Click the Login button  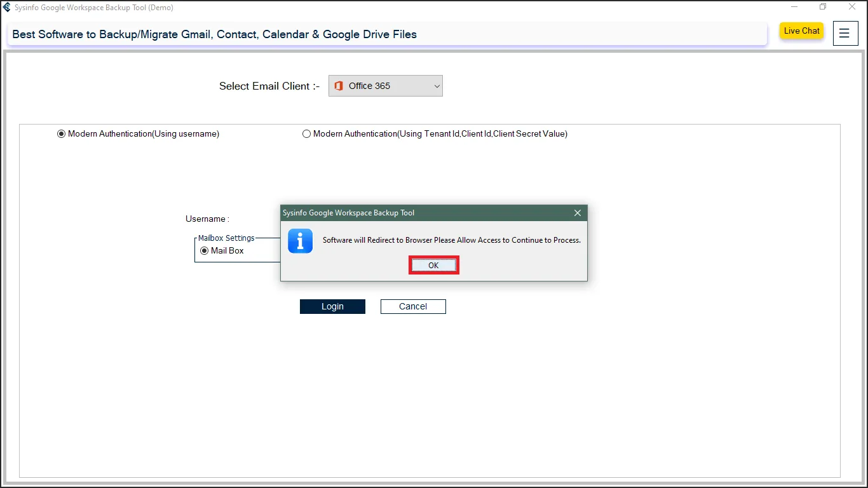pyautogui.click(x=332, y=306)
